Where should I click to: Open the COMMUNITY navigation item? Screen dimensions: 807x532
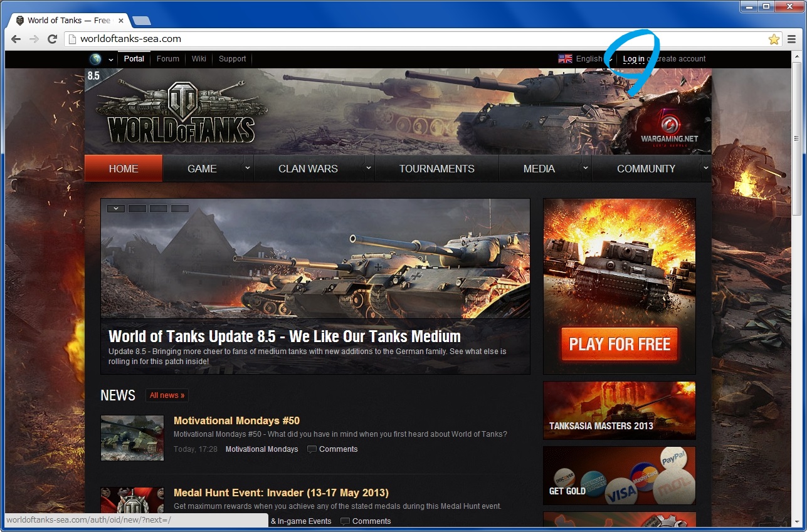(x=646, y=169)
